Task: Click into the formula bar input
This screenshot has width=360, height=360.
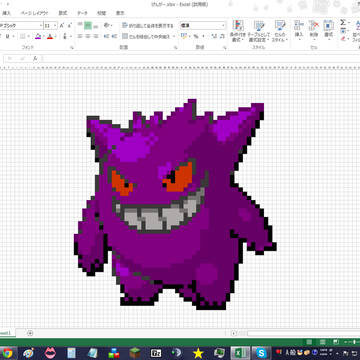Action: [x=200, y=59]
